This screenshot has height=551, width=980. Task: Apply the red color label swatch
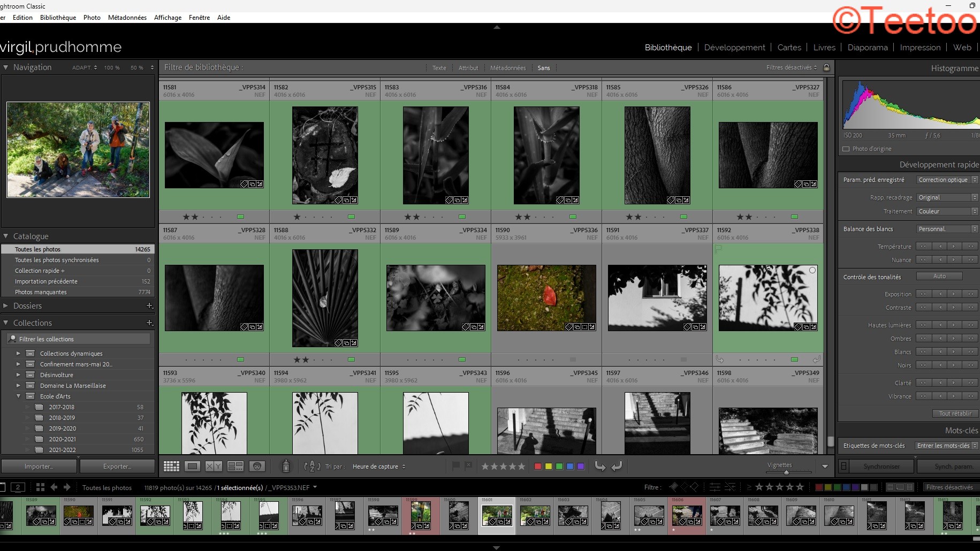(x=538, y=466)
